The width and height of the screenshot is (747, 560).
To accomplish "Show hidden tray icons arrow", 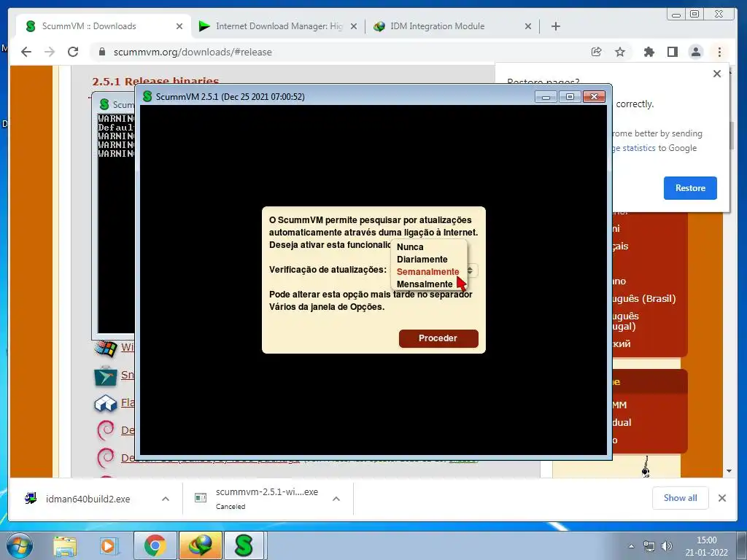I will coord(631,546).
